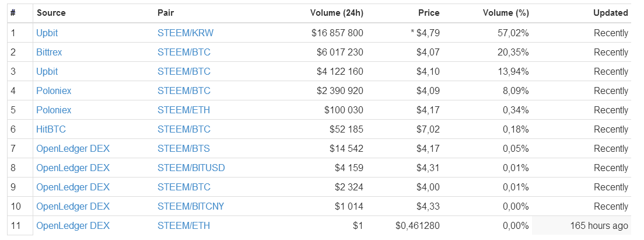Click the STEEM/BTS pair link
The height and width of the screenshot is (240, 644).
(x=184, y=148)
